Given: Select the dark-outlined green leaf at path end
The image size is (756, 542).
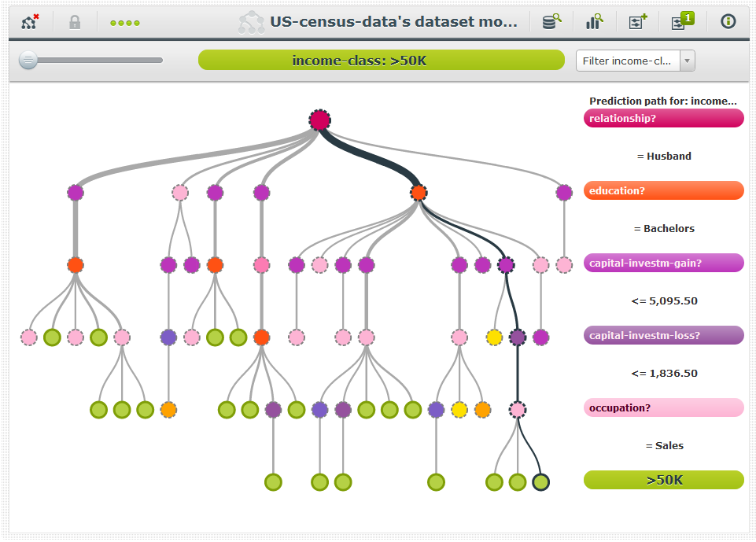Looking at the screenshot, I should tap(540, 482).
